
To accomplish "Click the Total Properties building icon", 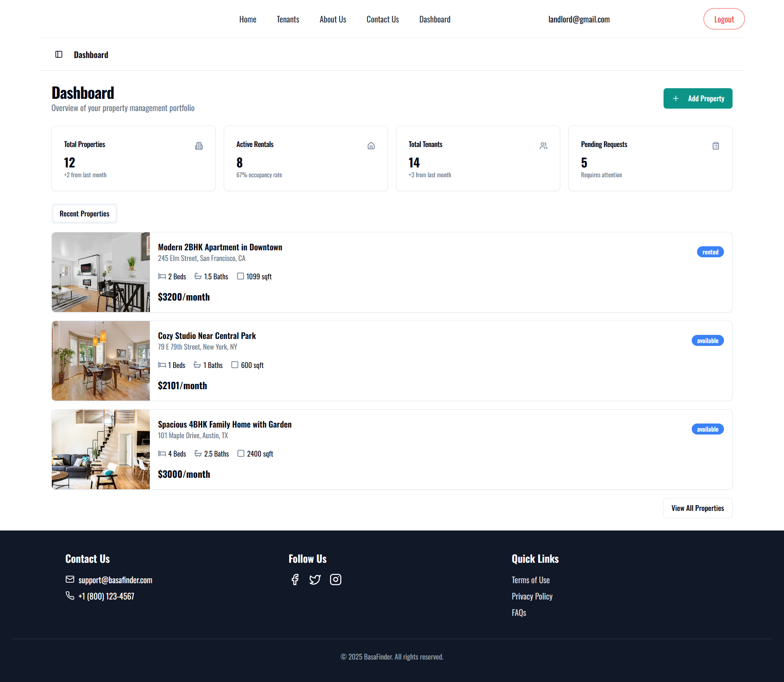I will point(199,146).
